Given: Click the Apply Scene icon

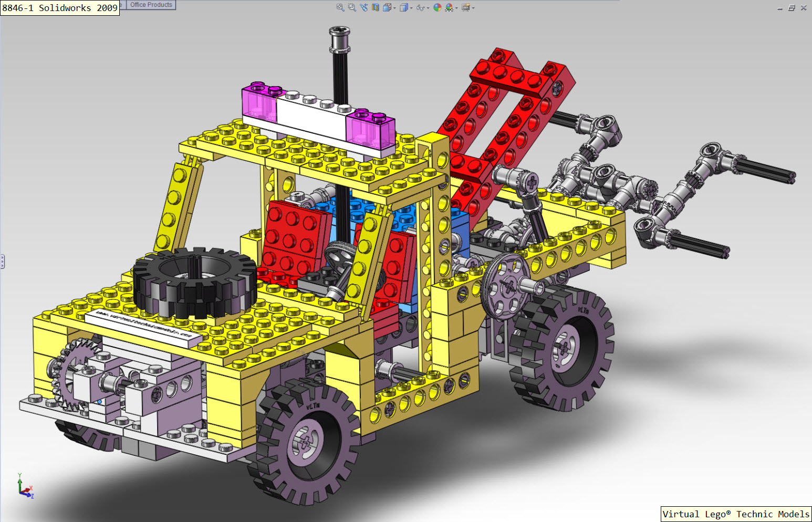Looking at the screenshot, I should (449, 7).
